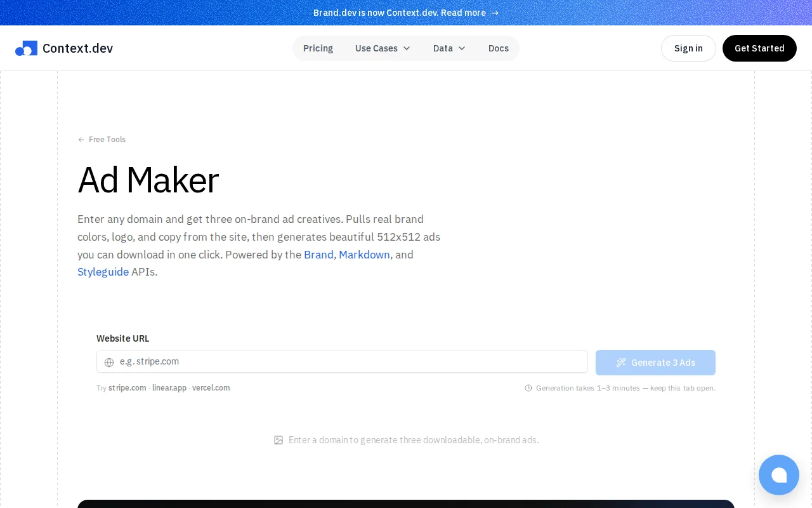812x508 pixels.
Task: Click the Sign in button
Action: pos(688,48)
